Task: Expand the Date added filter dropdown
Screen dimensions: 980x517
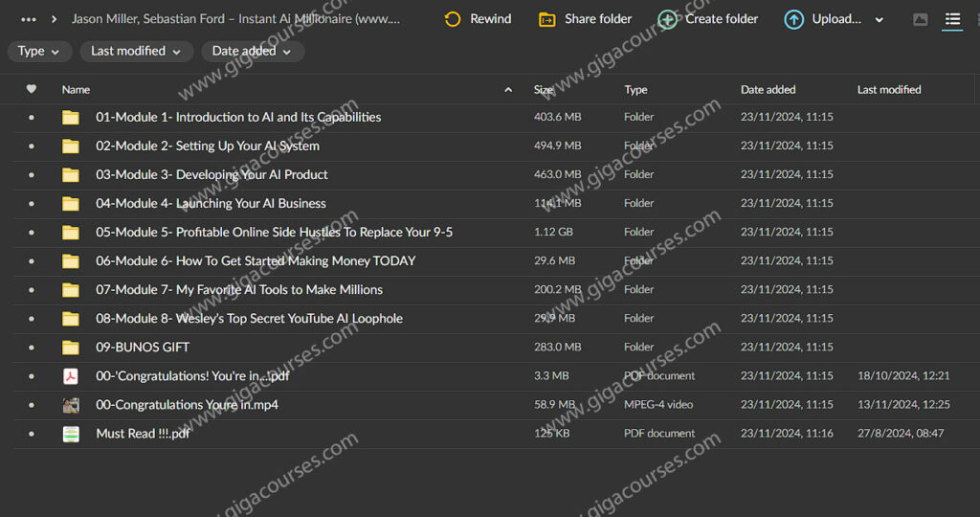Action: [252, 51]
